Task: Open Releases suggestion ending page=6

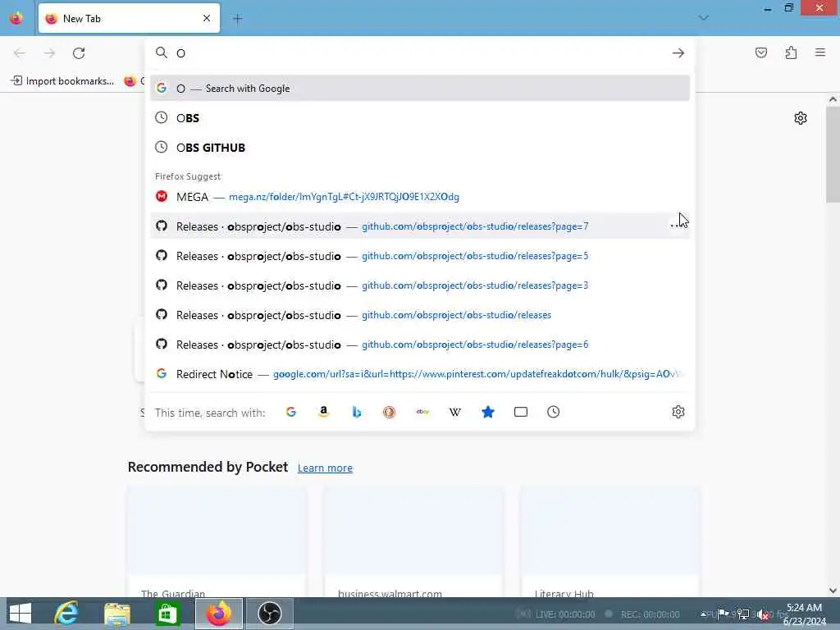Action: tap(420, 344)
